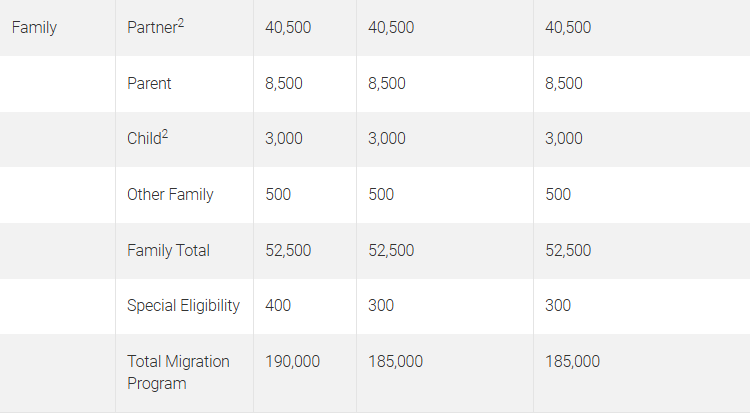Screen dimensions: 752x413
Task: Select first 40,500 value in Partner row
Action: (x=288, y=28)
